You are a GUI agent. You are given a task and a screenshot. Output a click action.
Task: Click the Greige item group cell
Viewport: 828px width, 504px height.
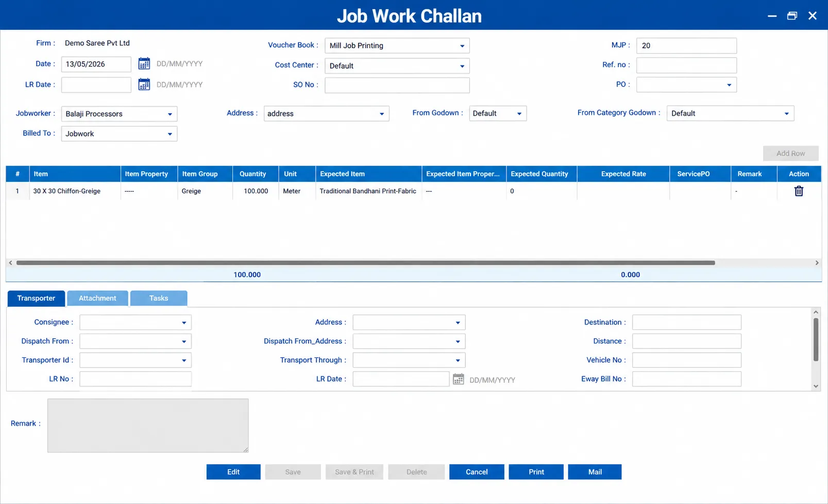coord(205,191)
